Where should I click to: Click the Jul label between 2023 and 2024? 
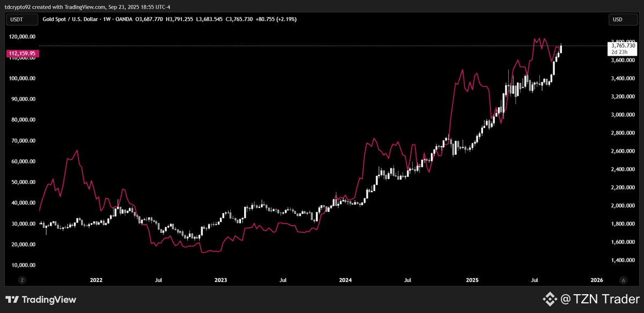283,280
